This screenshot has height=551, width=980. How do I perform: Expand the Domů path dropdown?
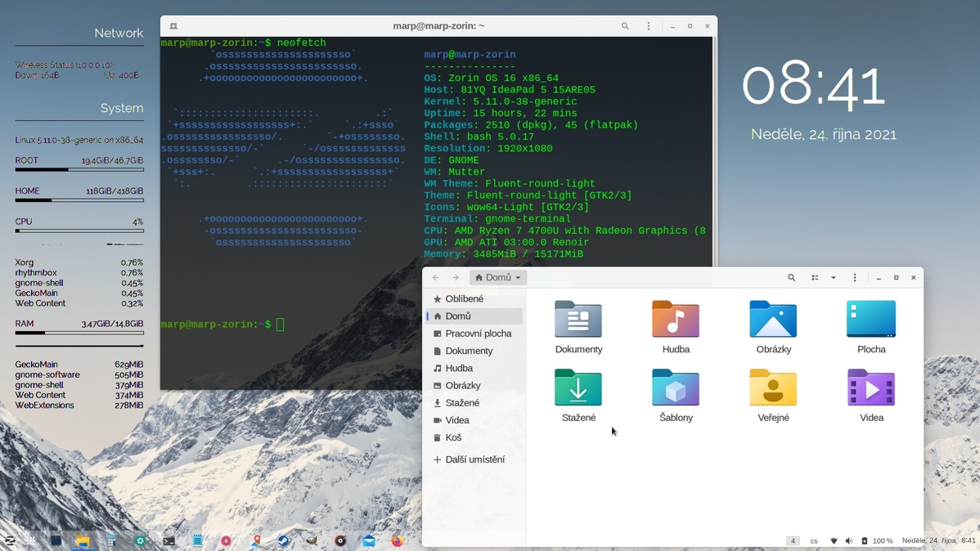[498, 277]
